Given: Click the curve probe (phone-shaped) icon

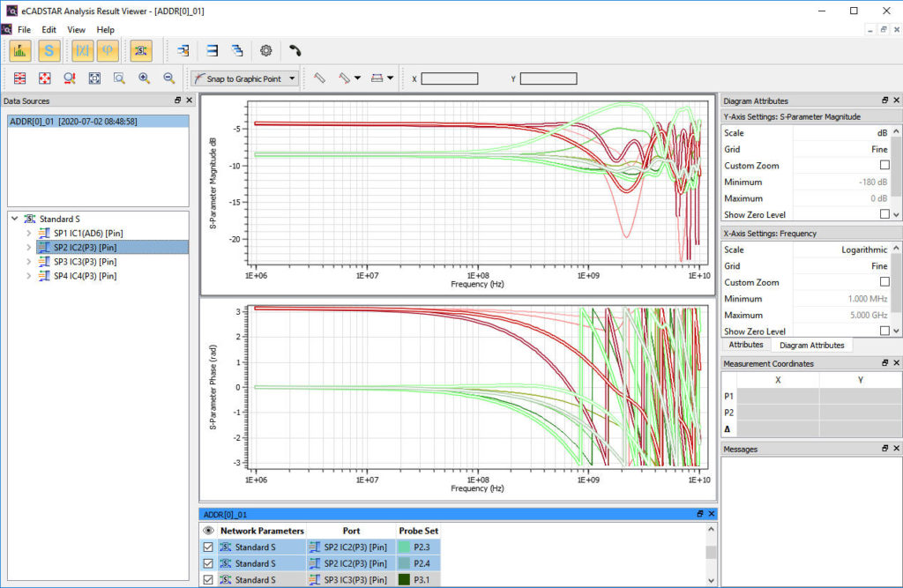Looking at the screenshot, I should [294, 50].
